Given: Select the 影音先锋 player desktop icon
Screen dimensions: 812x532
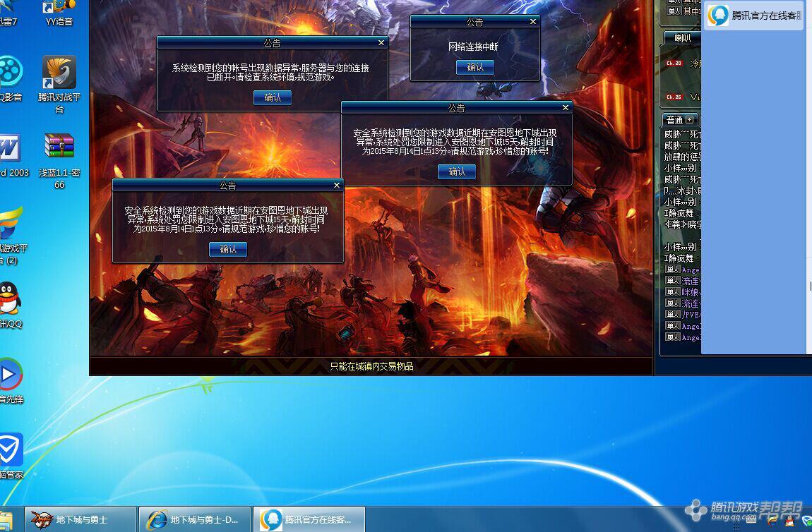Looking at the screenshot, I should [x=11, y=380].
